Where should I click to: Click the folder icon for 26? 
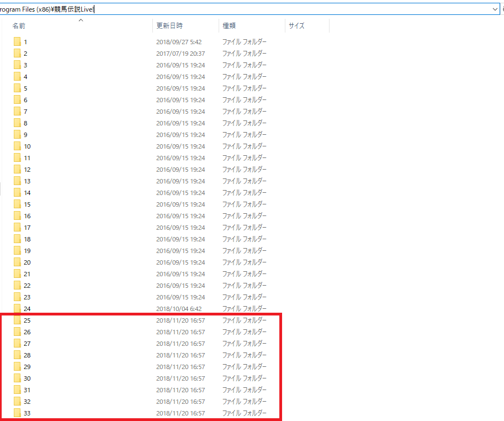point(17,332)
